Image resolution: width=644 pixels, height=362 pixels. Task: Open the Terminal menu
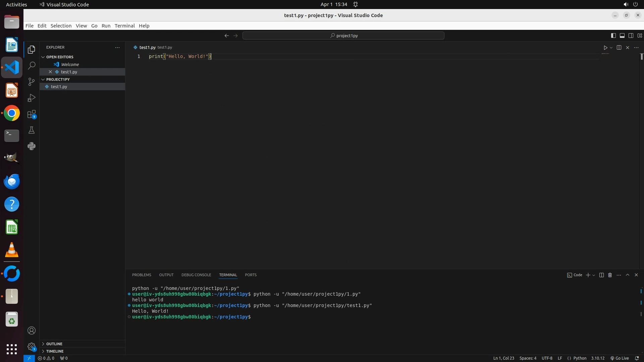124,26
